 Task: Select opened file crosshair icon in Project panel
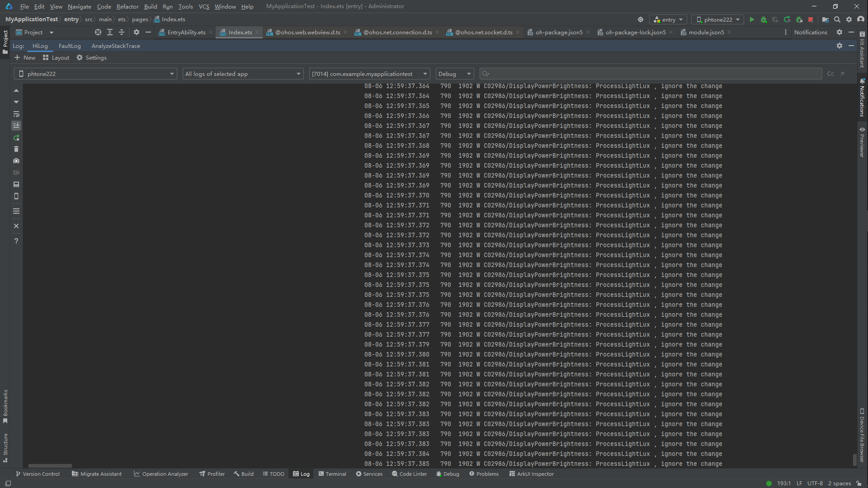coord(98,32)
